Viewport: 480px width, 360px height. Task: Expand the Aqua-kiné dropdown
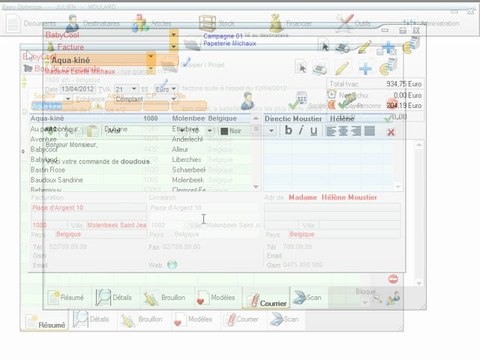point(151,56)
